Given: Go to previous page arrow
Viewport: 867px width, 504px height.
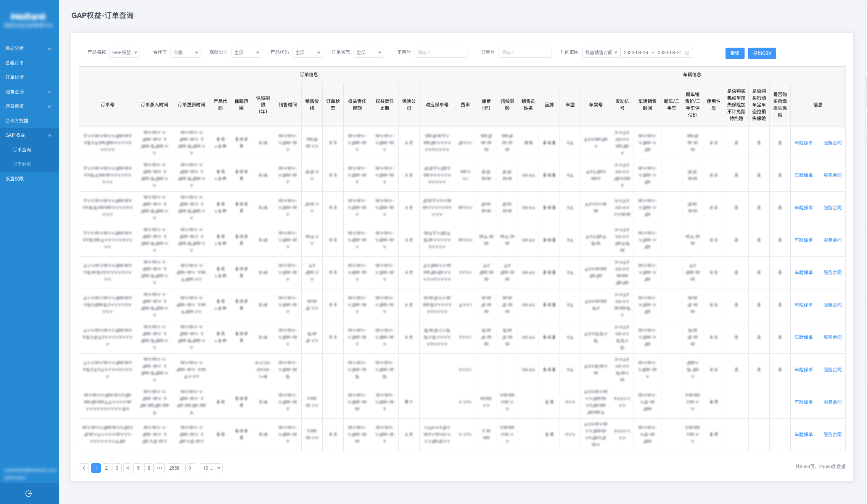Looking at the screenshot, I should coord(84,468).
